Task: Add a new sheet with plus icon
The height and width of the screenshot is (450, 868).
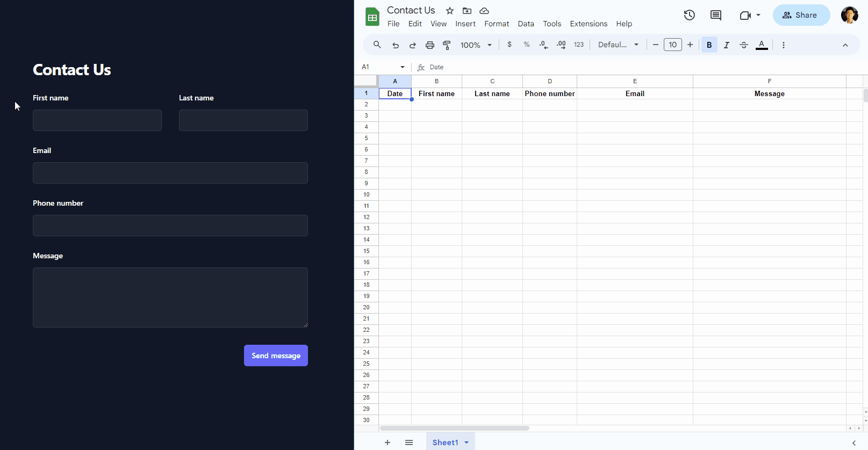Action: pos(388,442)
